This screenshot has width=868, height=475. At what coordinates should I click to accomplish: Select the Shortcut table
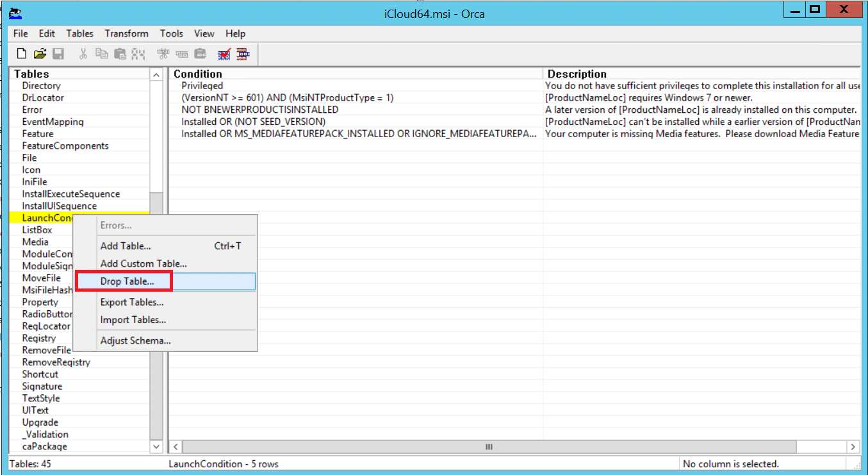40,374
